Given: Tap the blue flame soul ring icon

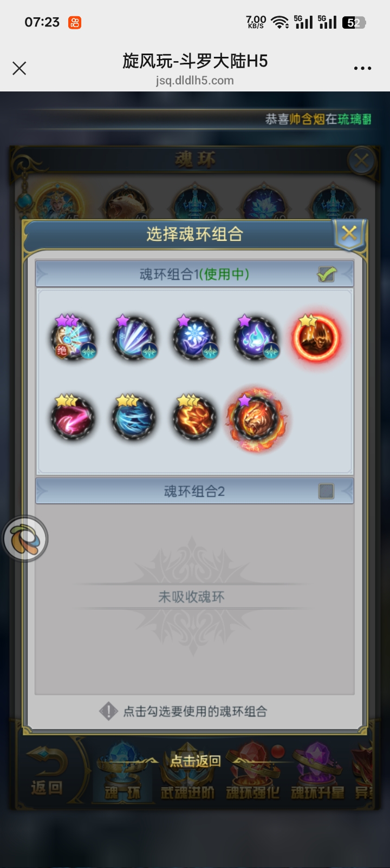Looking at the screenshot, I should pos(256,338).
